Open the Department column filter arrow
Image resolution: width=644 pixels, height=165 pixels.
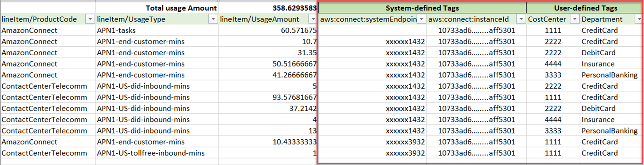tap(639, 19)
